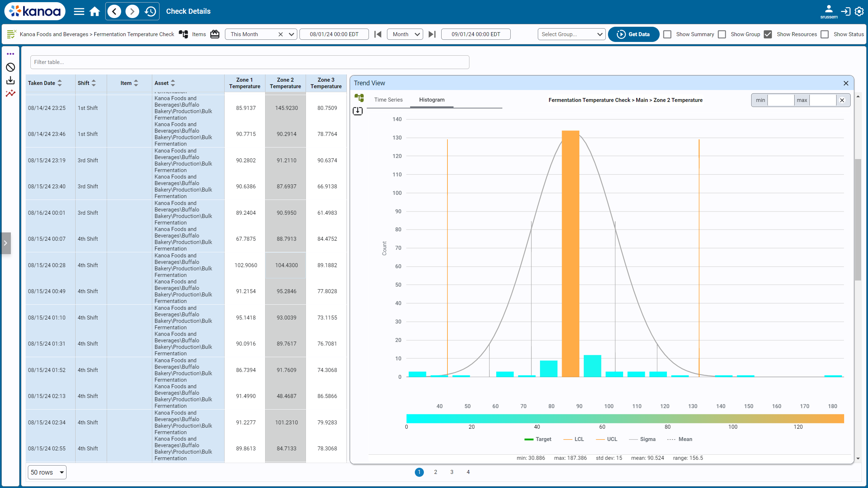Screen dimensions: 868x488
Task: Click the download icon in the left sidebar
Action: pos(10,80)
